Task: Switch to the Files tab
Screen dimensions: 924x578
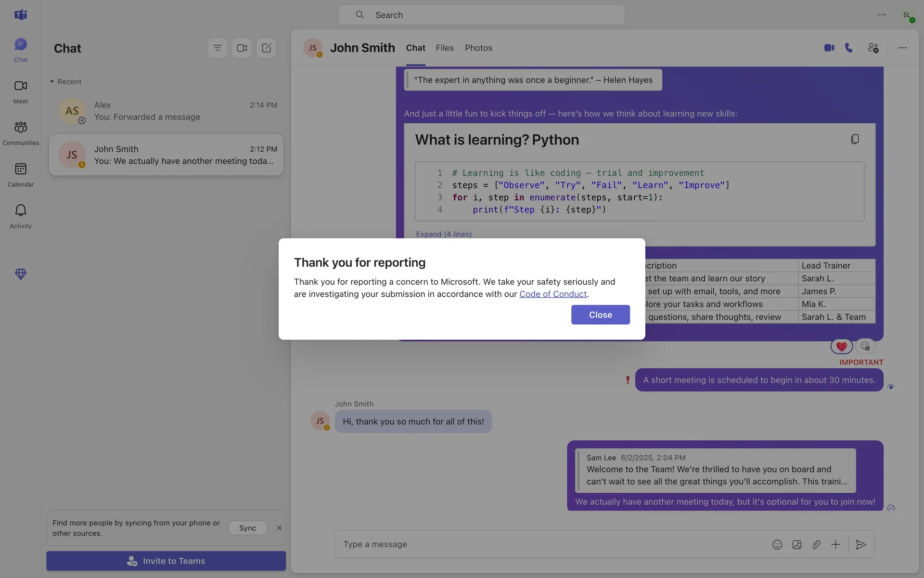Action: tap(444, 48)
